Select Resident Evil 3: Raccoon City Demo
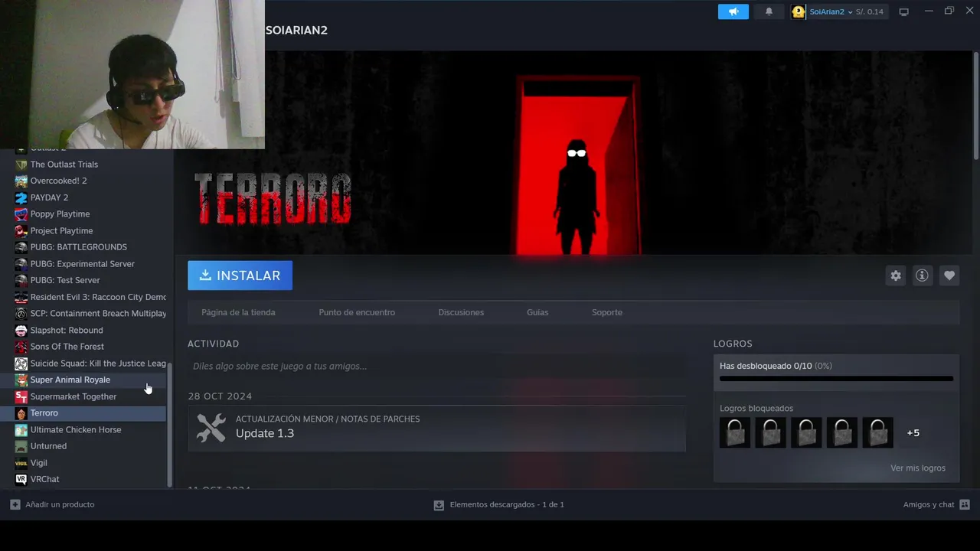The width and height of the screenshot is (980, 551). [x=90, y=297]
